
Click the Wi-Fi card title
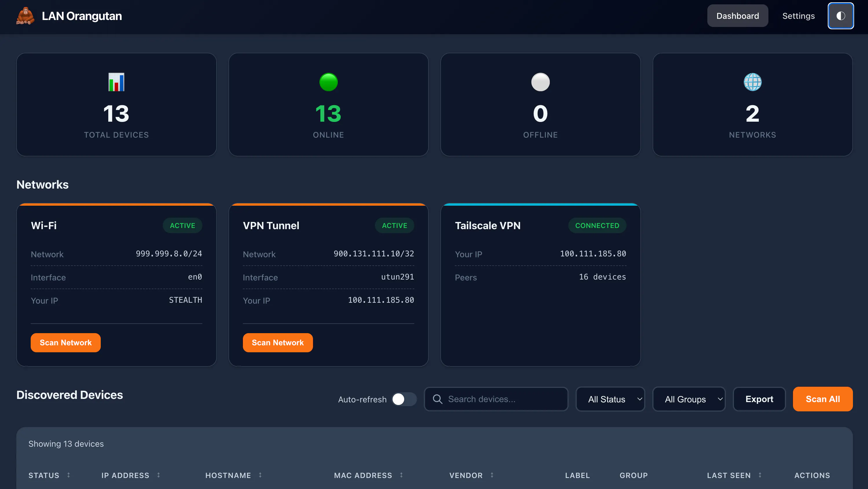44,225
